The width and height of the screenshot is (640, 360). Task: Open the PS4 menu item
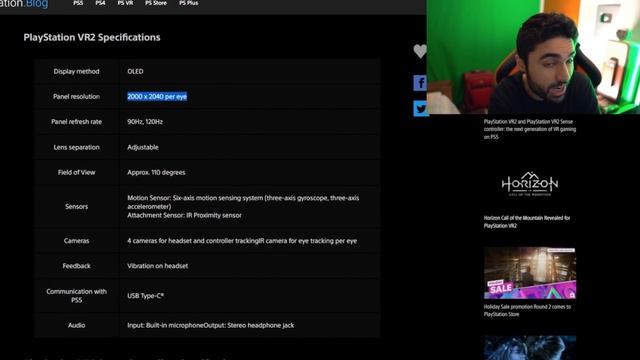coord(100,3)
